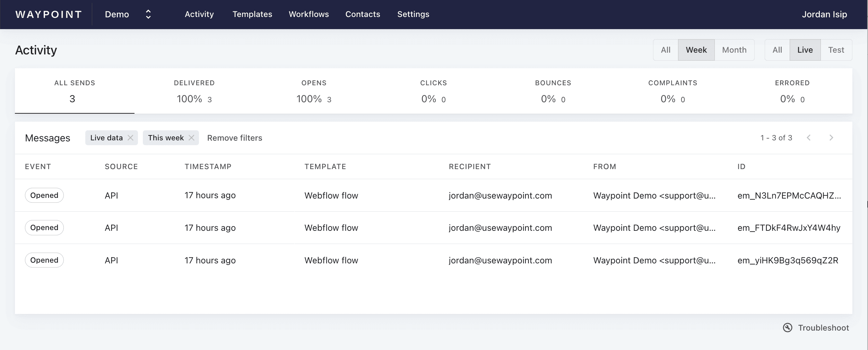Click API source in em_yiHK9Bg3q569qZ2R row
This screenshot has width=868, height=350.
coord(111,260)
